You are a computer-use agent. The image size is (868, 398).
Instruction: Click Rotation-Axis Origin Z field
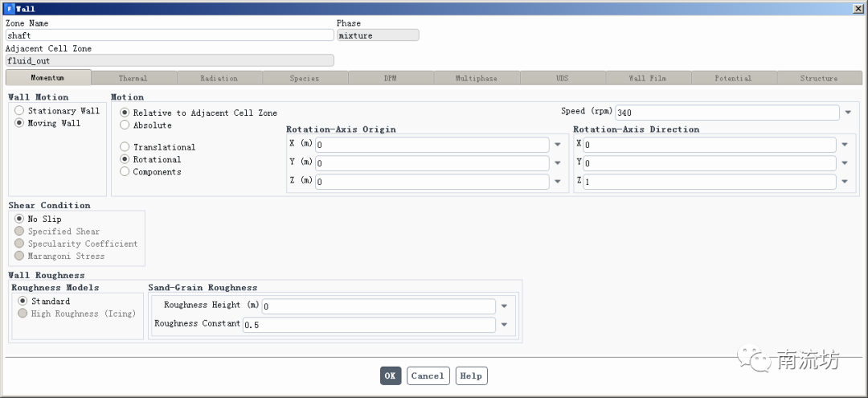click(x=432, y=182)
